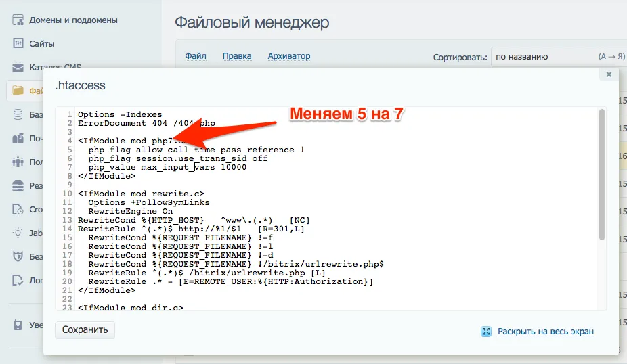Click the Сайты sidebar icon
The image size is (627, 364).
18,43
